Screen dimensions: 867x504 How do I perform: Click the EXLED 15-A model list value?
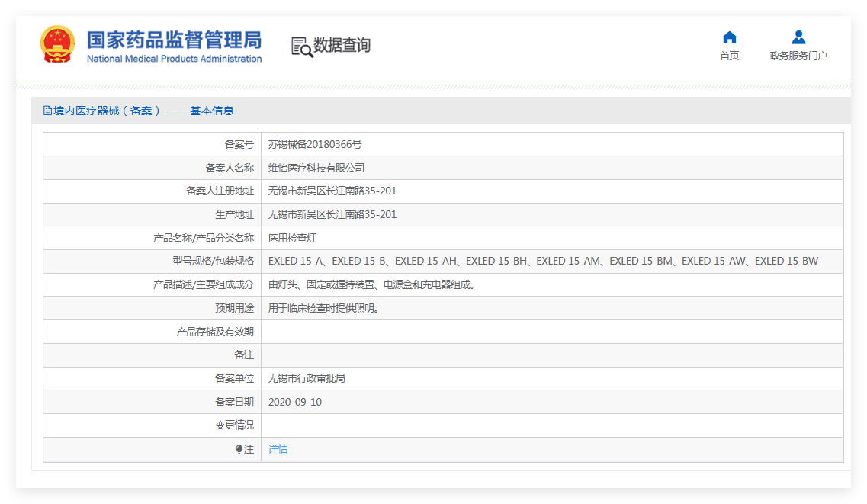[543, 262]
